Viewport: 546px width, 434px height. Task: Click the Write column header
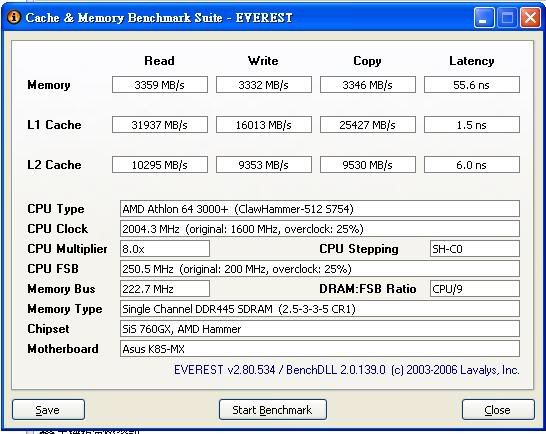click(263, 61)
